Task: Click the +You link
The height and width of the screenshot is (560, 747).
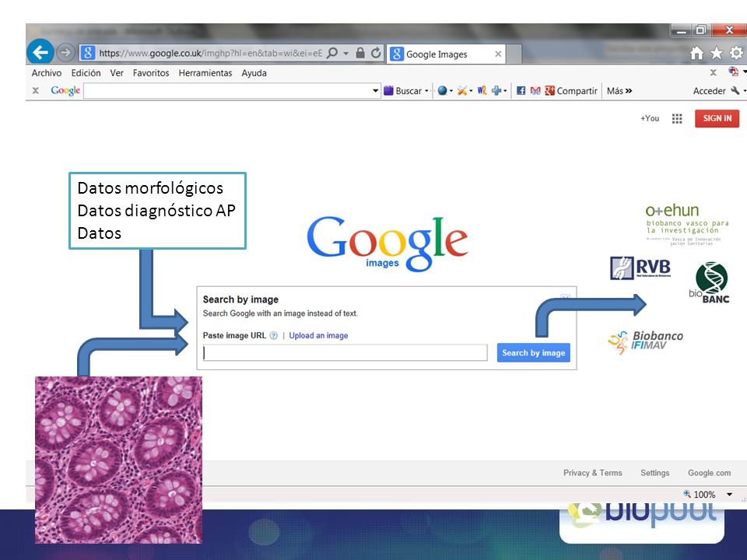Action: [x=650, y=118]
